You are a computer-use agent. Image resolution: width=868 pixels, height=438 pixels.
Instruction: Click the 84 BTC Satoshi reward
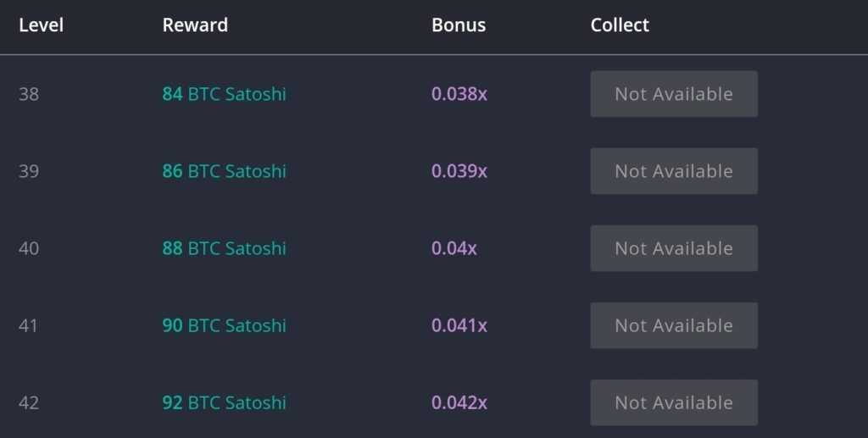[224, 94]
